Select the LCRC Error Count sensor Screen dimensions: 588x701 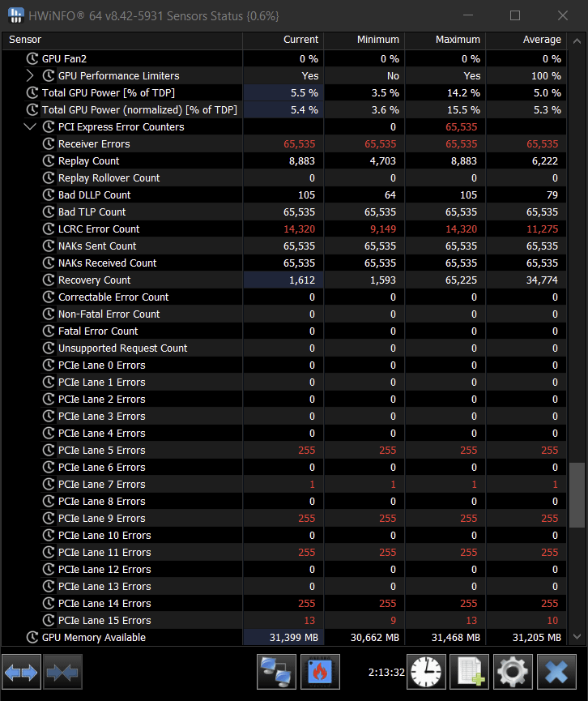click(99, 229)
